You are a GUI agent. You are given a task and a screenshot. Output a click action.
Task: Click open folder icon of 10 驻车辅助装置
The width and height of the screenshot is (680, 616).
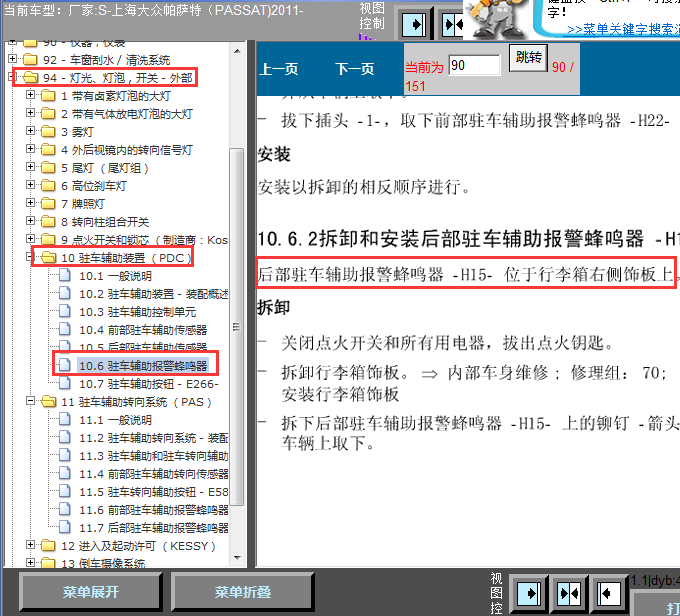click(x=48, y=258)
